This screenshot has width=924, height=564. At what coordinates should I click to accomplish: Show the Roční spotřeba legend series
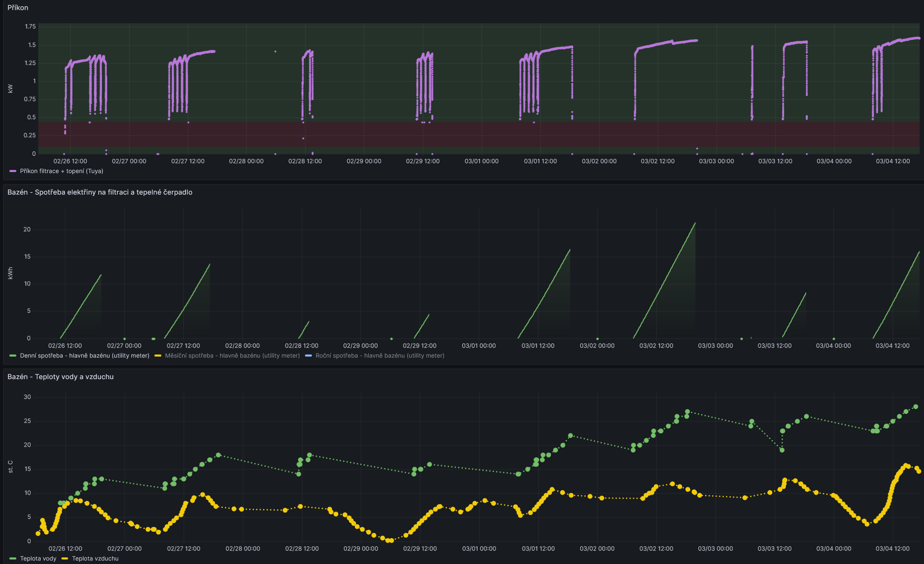[x=380, y=356]
